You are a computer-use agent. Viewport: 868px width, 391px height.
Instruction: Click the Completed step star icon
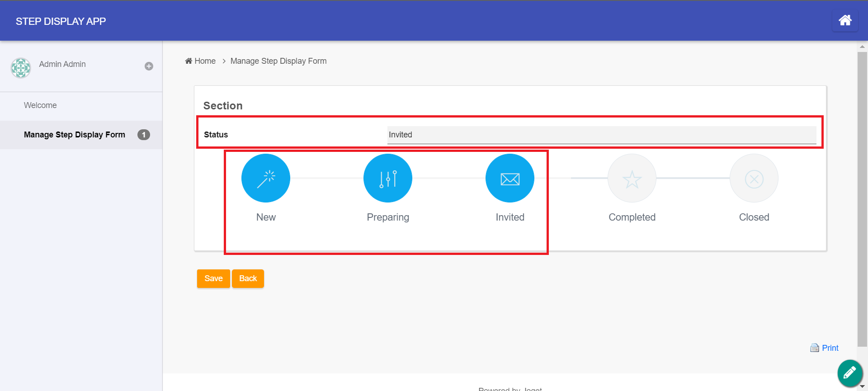click(x=632, y=178)
